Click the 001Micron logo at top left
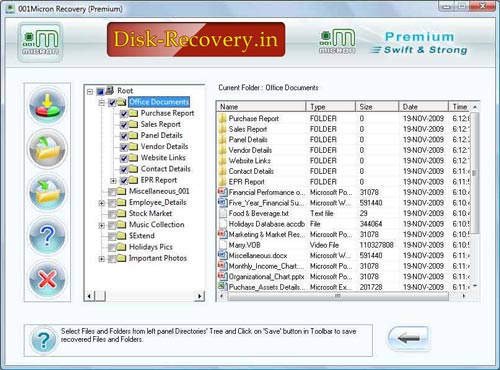The height and width of the screenshot is (370, 500). 40,42
